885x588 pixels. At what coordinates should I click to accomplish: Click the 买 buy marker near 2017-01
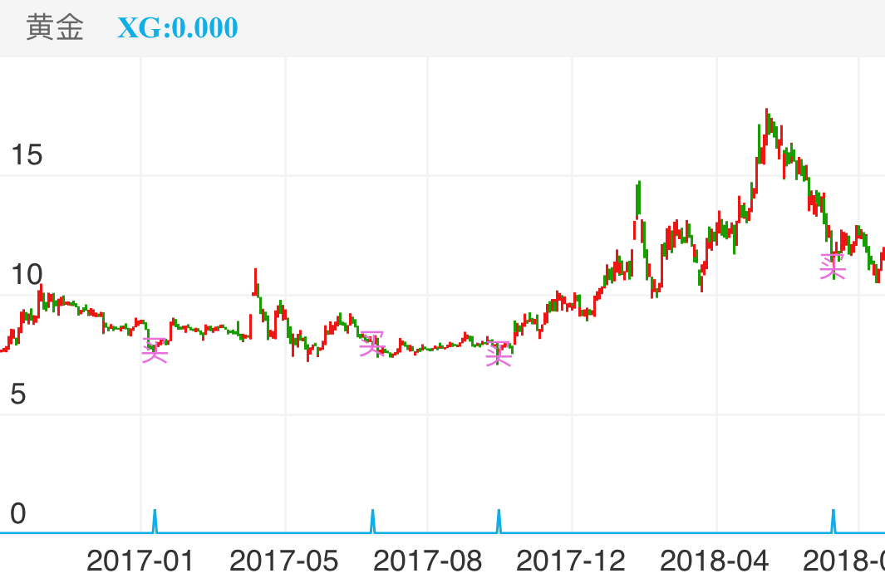click(155, 350)
